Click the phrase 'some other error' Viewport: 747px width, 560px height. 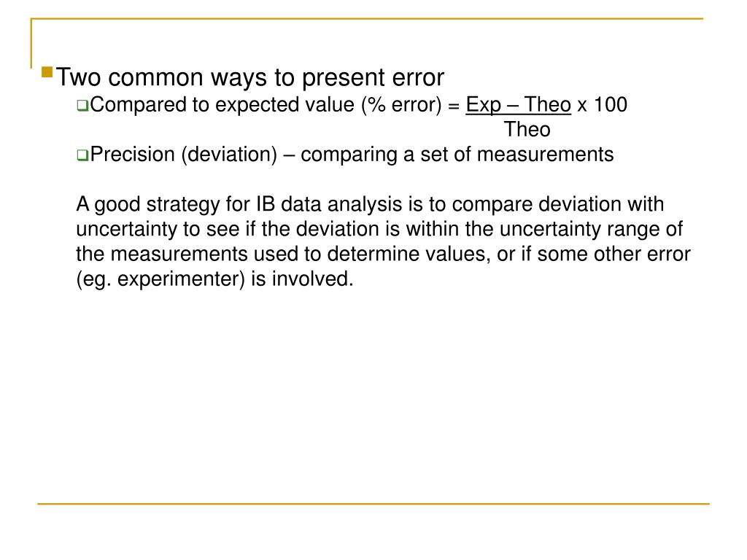(x=614, y=254)
